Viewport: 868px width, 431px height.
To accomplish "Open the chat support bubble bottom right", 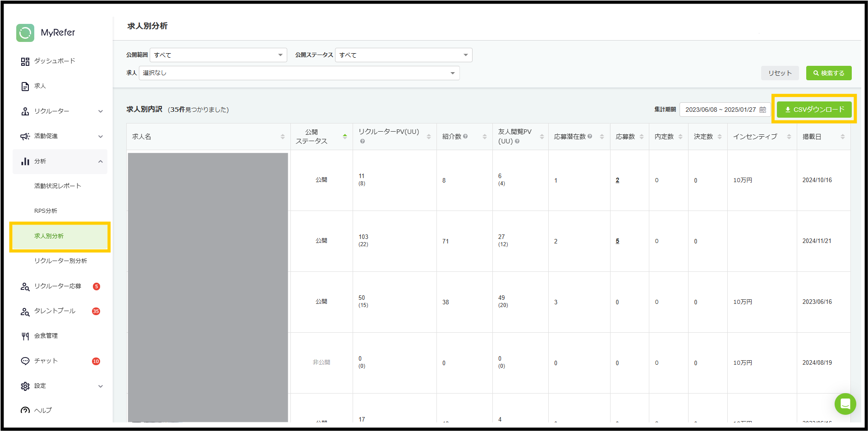I will point(845,404).
